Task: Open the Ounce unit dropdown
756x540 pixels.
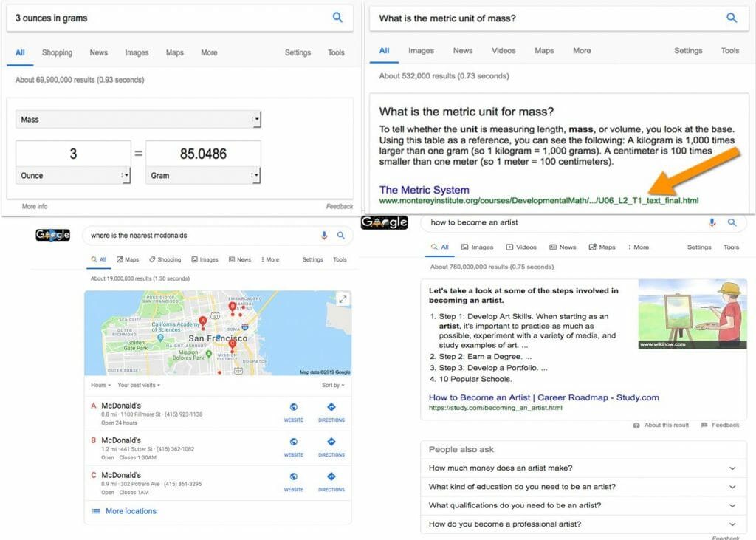Action: 73,176
